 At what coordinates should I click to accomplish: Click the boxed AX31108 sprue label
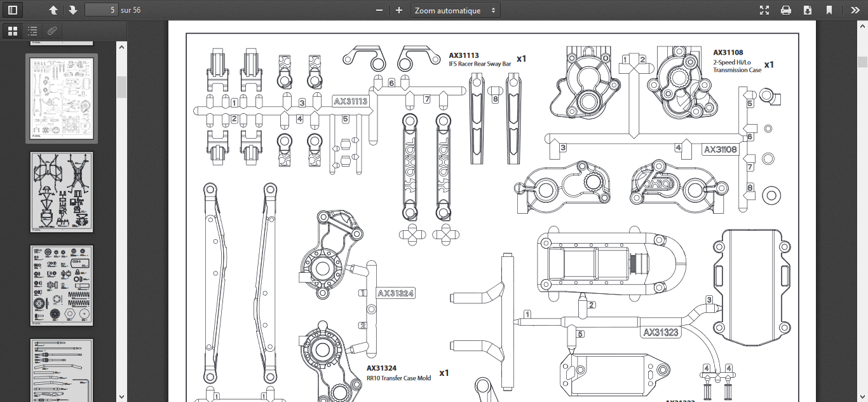point(721,149)
